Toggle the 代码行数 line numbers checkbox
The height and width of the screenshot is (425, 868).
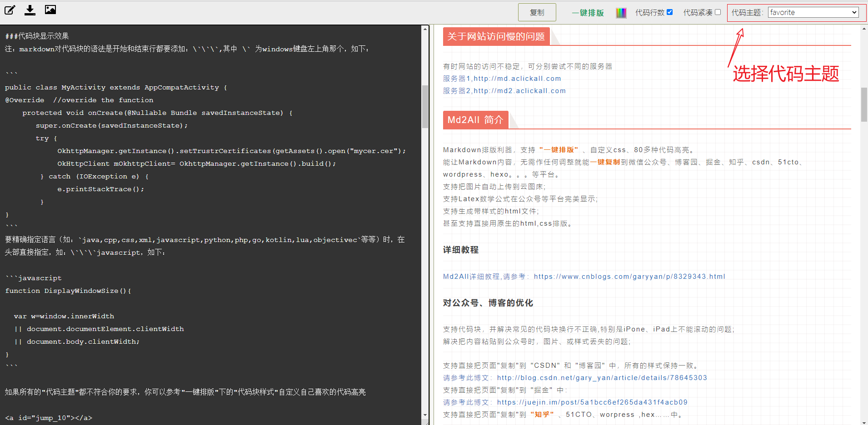pos(669,12)
